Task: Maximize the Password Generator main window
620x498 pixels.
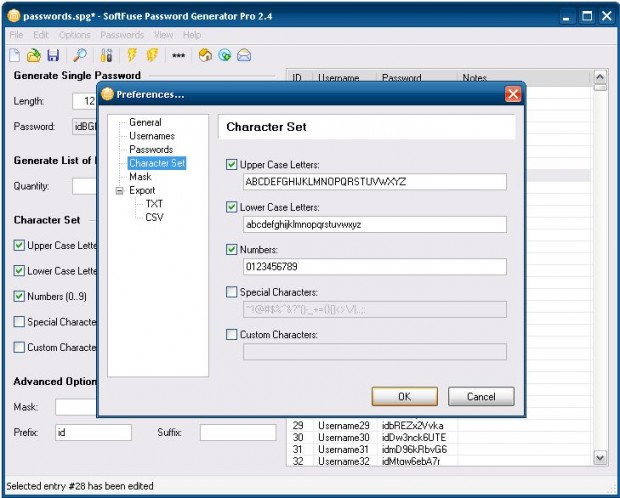Action: pos(587,16)
